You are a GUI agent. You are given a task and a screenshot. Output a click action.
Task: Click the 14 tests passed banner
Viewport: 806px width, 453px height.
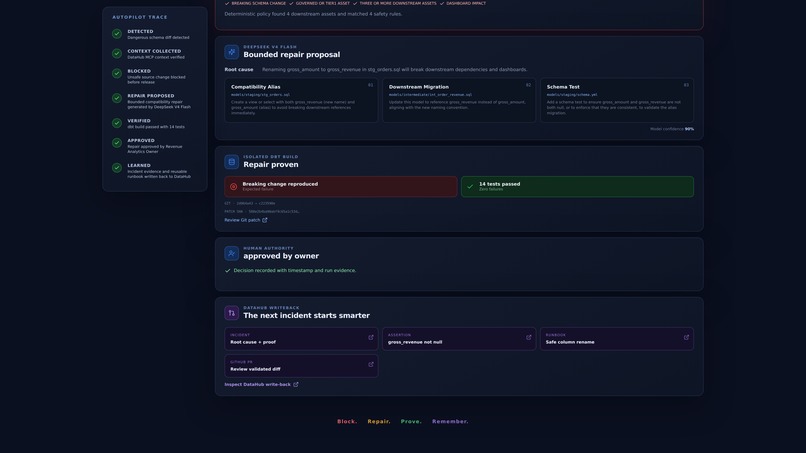click(577, 187)
